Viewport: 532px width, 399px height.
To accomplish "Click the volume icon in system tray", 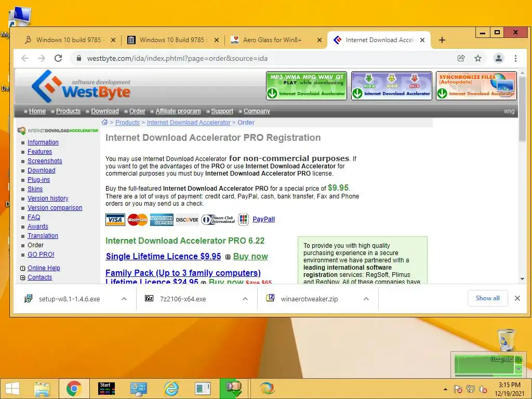I will [x=483, y=389].
